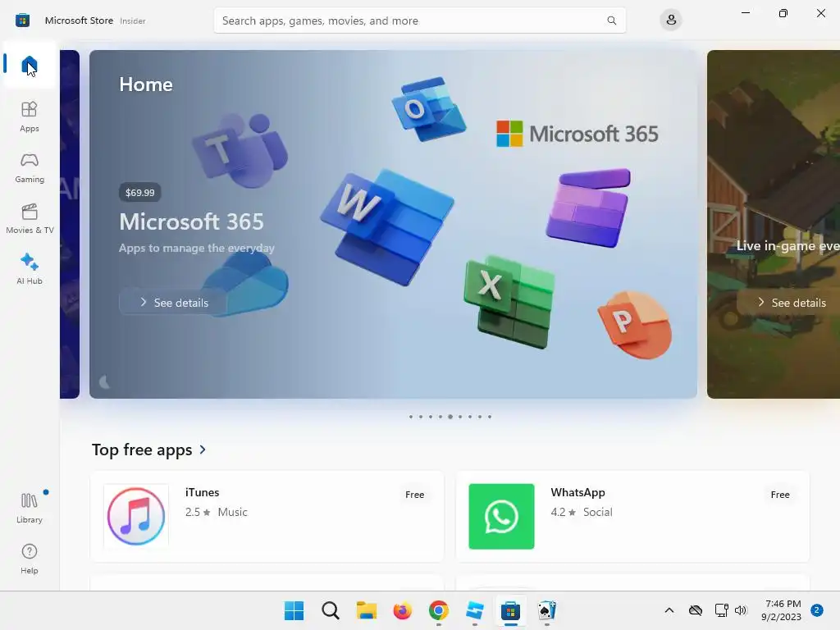Open the Library
840x630 pixels.
click(30, 508)
